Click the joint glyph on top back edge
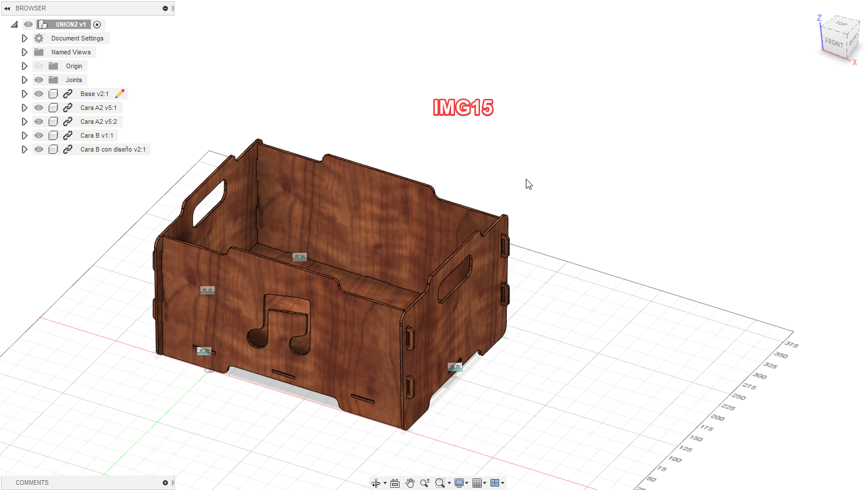Viewport: 868px width, 490px height. coord(299,257)
